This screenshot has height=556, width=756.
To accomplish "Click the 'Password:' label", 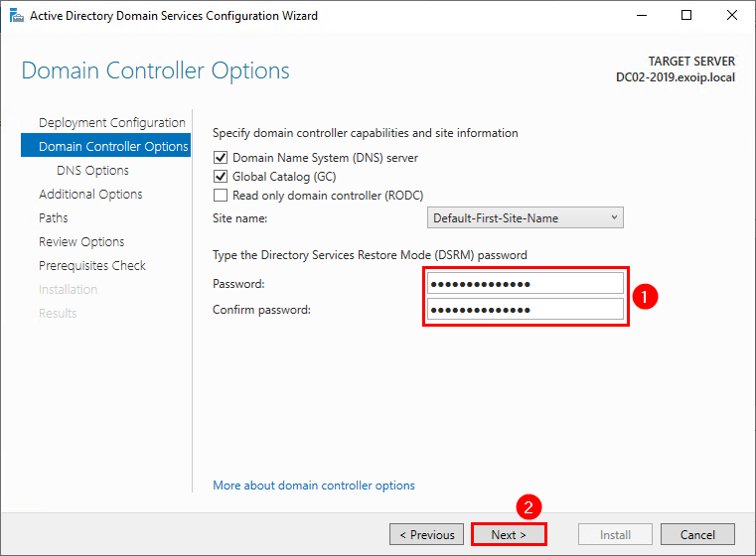I will pos(238,284).
